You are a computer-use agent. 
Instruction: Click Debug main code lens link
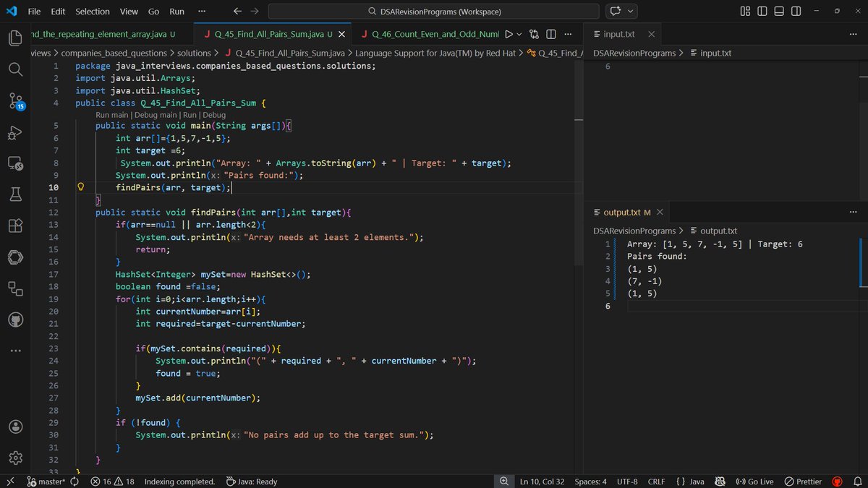(156, 115)
